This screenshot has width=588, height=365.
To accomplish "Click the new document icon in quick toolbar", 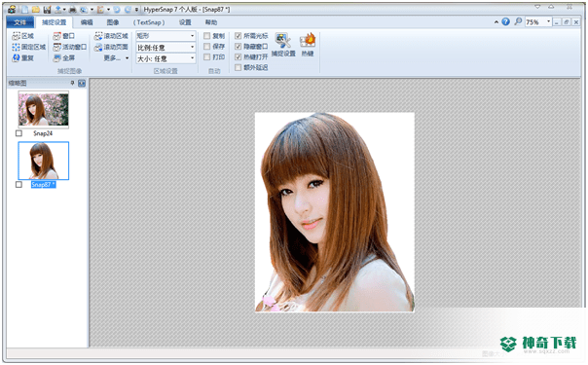I will click(24, 10).
